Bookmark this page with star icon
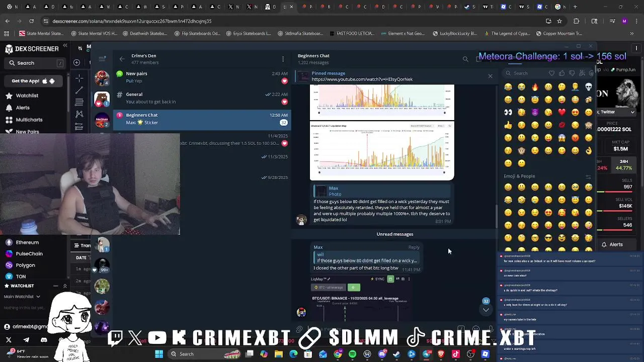The image size is (644, 362). coord(559,21)
